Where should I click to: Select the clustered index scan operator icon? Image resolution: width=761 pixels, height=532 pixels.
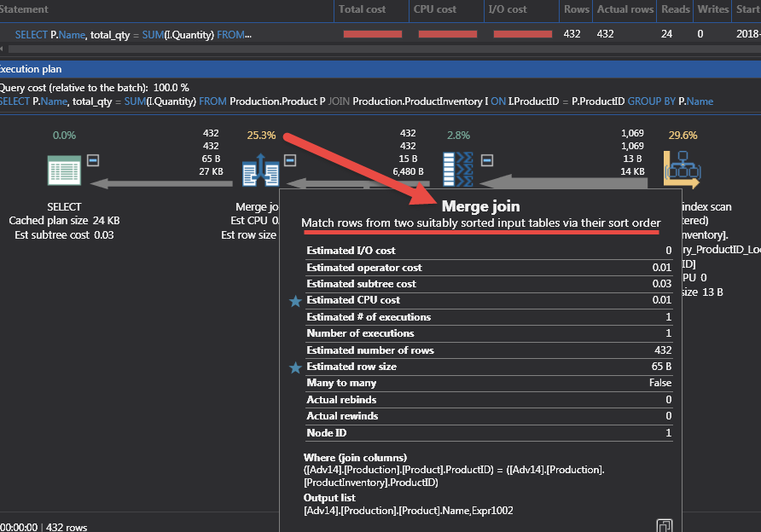pos(683,169)
